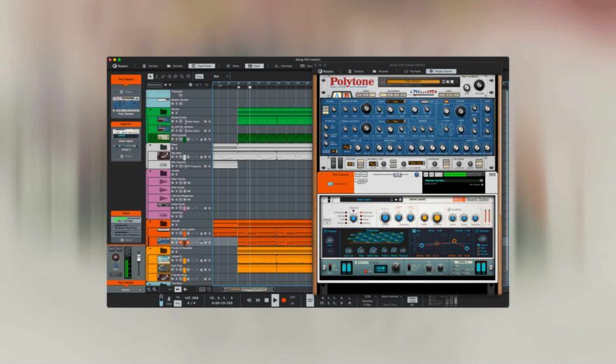Image resolution: width=616 pixels, height=364 pixels.
Task: Click the Plucks & Squeaks folder icon
Action: [x=163, y=251]
